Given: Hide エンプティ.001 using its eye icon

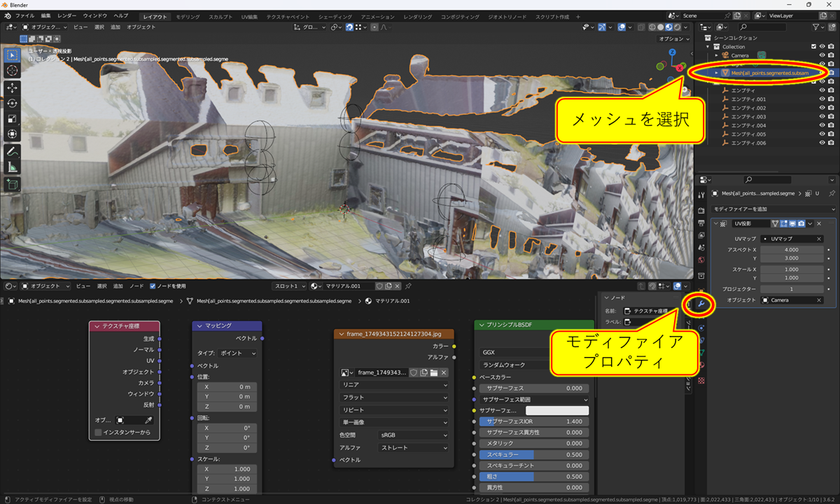Looking at the screenshot, I should [x=822, y=99].
